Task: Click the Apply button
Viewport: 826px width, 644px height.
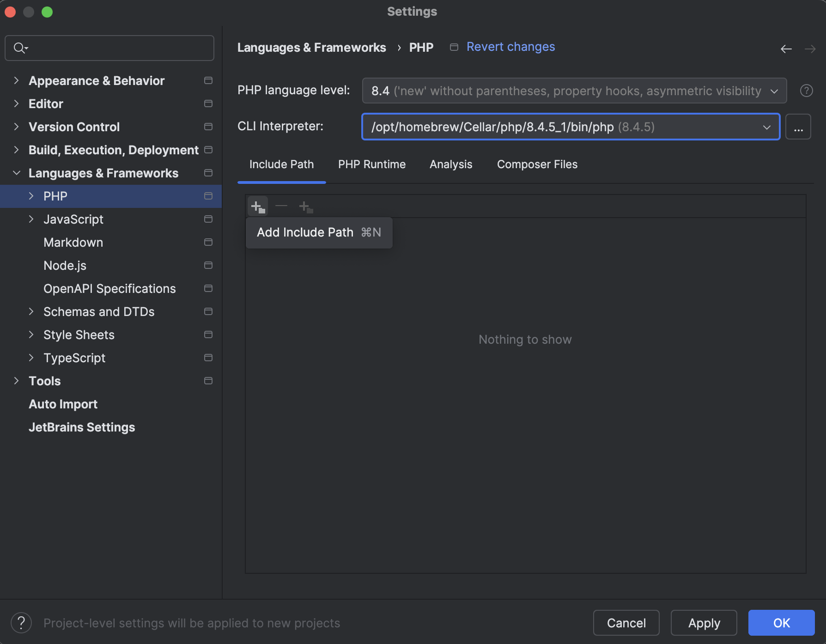Action: point(704,623)
